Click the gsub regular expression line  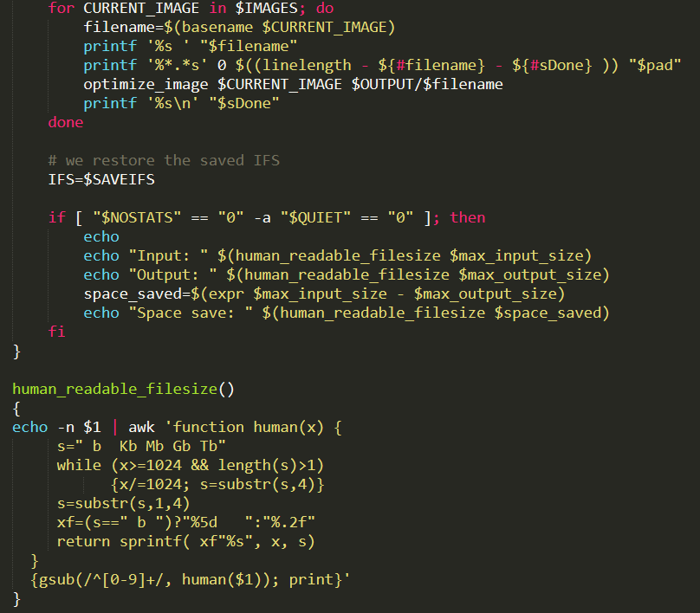(191, 579)
